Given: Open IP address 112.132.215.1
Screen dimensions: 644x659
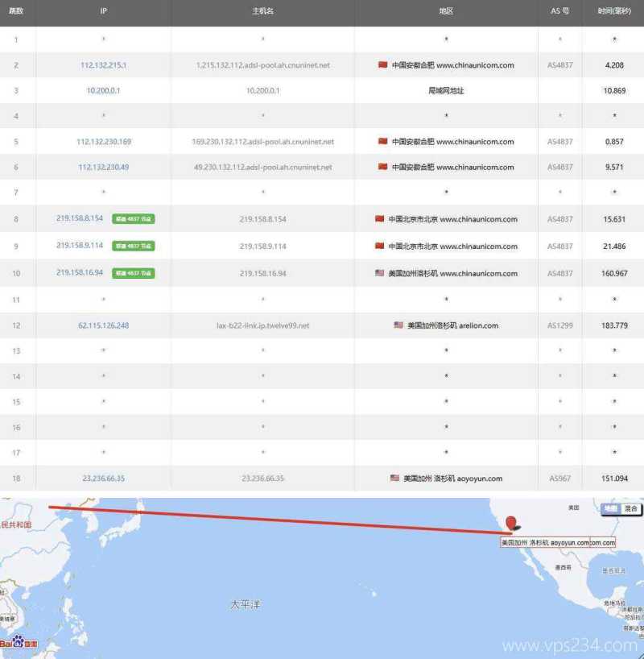Looking at the screenshot, I should pyautogui.click(x=103, y=65).
